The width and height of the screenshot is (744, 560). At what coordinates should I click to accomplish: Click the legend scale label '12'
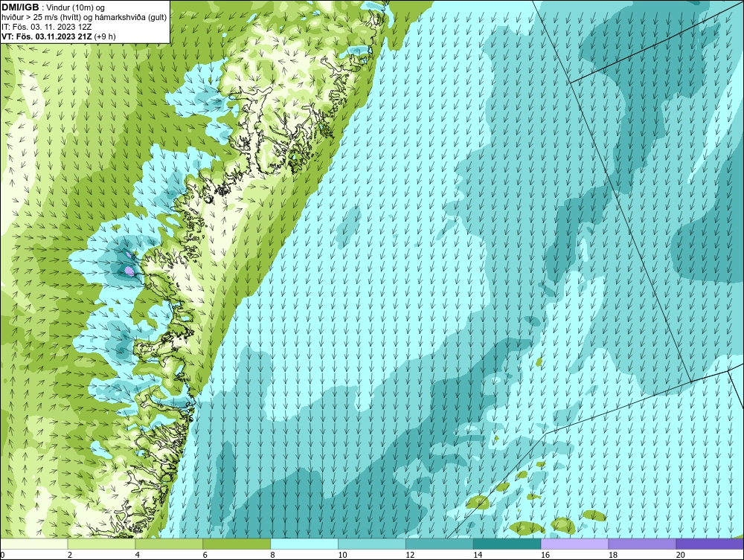click(410, 555)
